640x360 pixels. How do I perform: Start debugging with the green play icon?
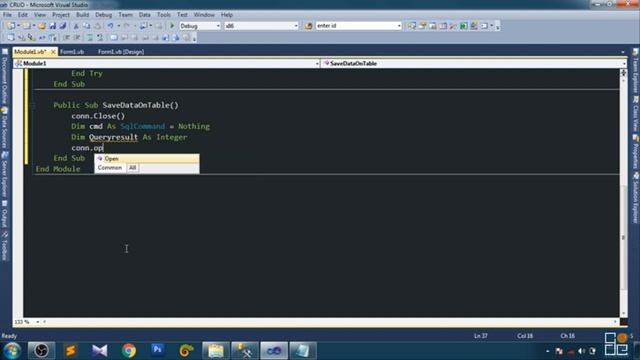coord(172,26)
